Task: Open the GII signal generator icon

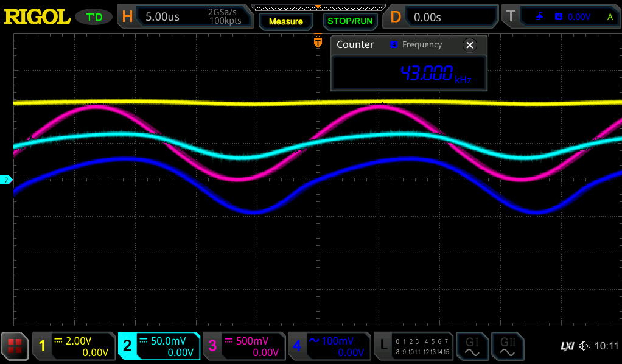Action: pos(508,346)
